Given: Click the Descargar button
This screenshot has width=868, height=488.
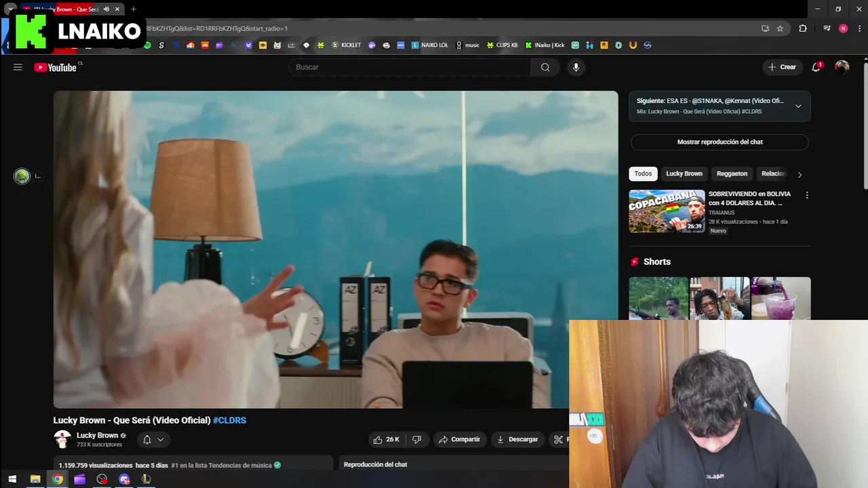Looking at the screenshot, I should [517, 439].
